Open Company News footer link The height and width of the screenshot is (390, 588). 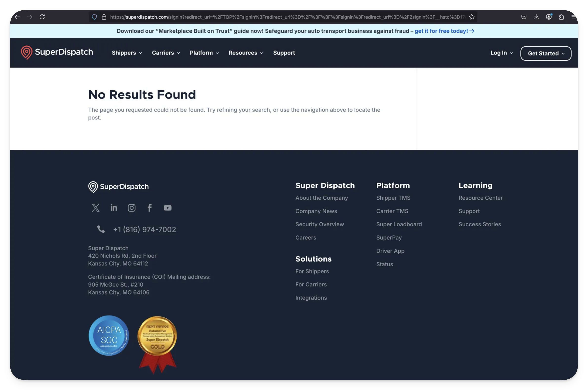click(316, 211)
